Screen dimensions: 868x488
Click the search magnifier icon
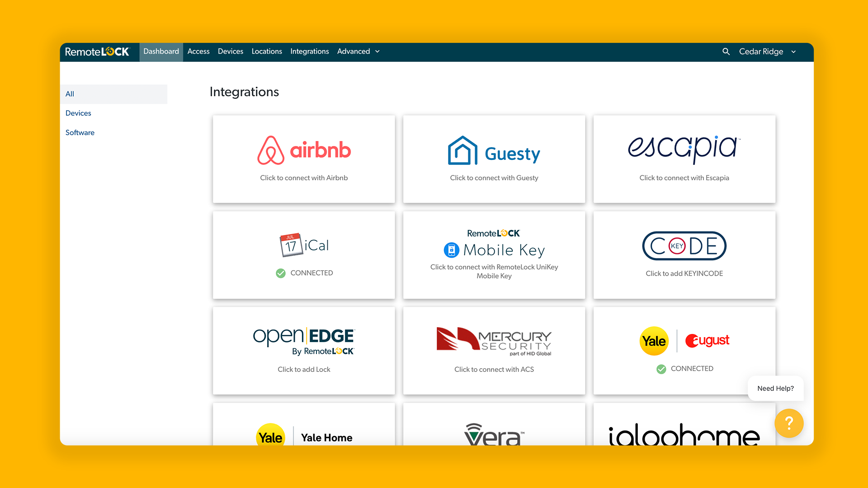[726, 52]
